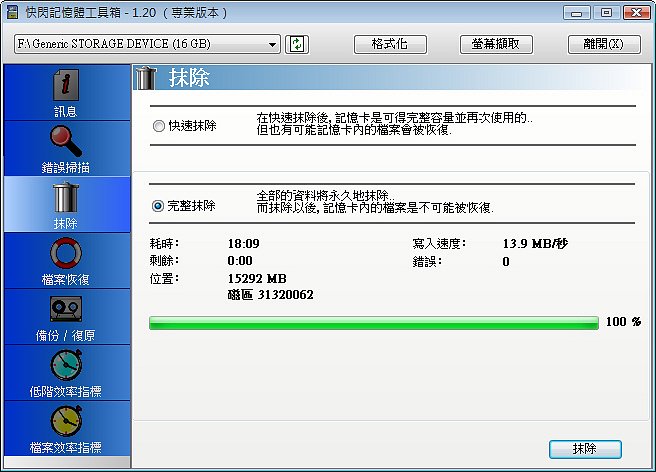Open the 訊息 info panel icon

[x=66, y=85]
